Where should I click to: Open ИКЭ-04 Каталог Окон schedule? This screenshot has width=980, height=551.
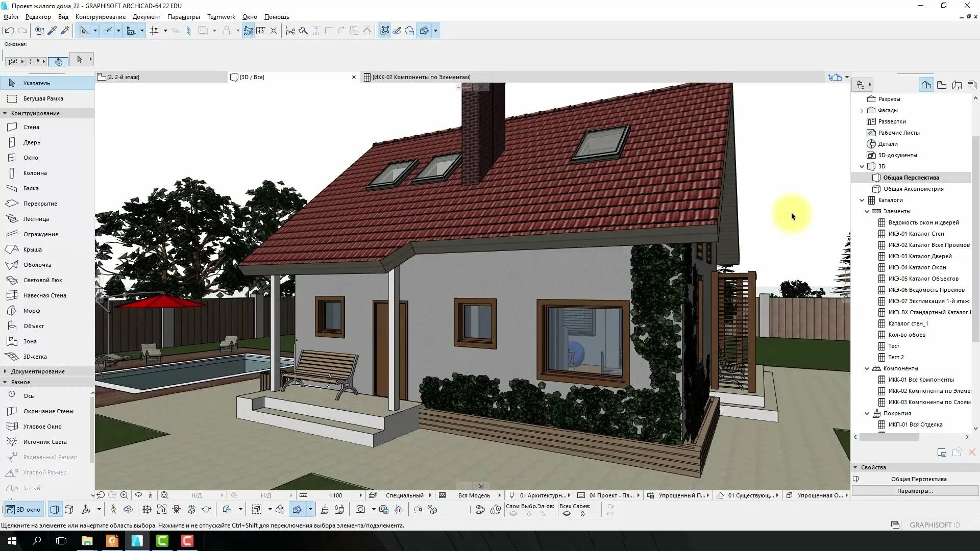point(917,267)
